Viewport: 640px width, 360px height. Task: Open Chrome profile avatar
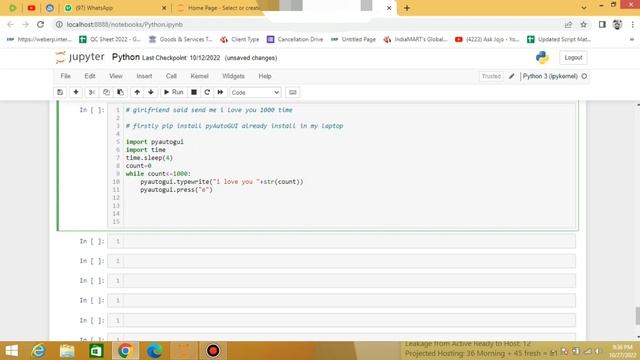pos(617,24)
